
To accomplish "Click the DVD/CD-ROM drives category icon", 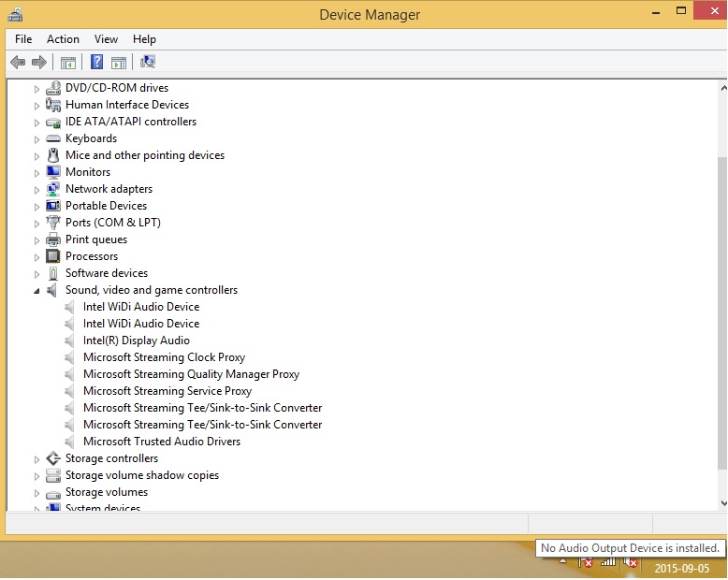I will [x=53, y=88].
